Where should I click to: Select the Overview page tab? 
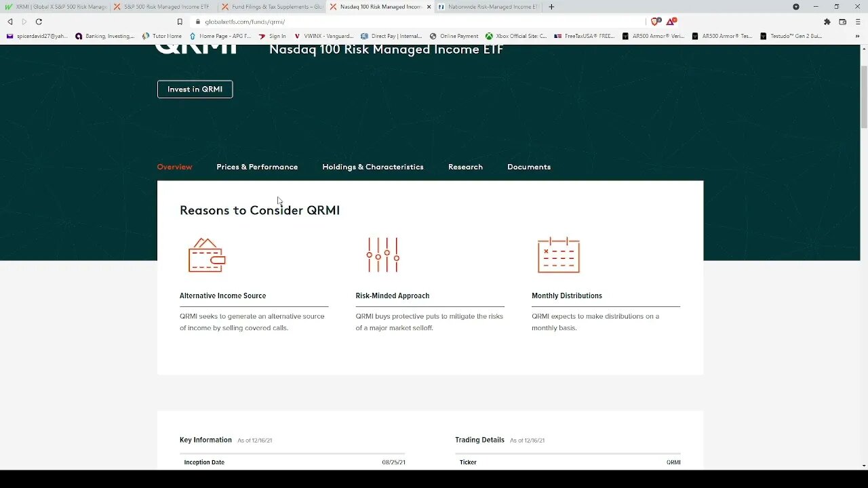pos(174,167)
